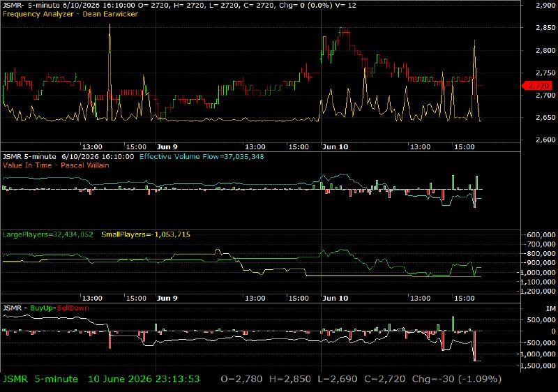
Task: Click the 'O=2,780' value in status bar
Action: coord(241,379)
